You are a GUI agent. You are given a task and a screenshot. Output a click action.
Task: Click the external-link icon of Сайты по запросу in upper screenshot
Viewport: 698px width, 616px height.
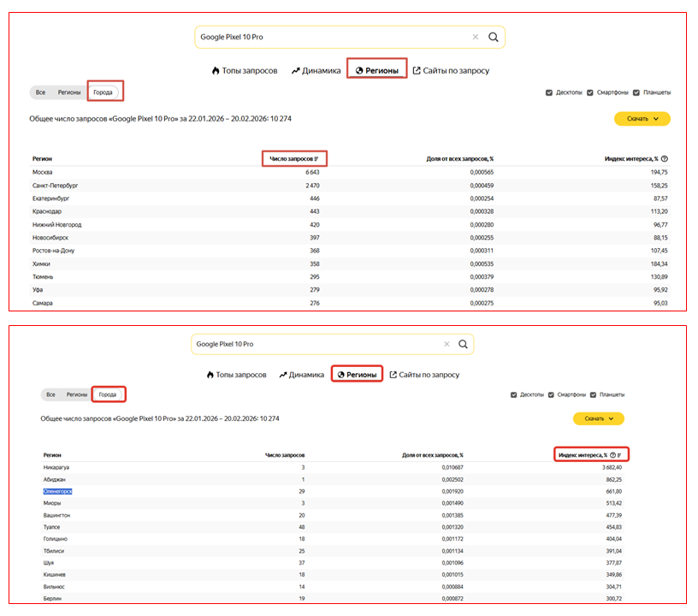pos(417,71)
